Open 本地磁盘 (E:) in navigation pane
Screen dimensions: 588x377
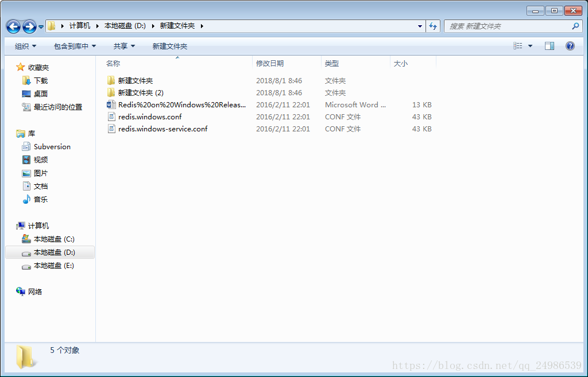click(54, 265)
